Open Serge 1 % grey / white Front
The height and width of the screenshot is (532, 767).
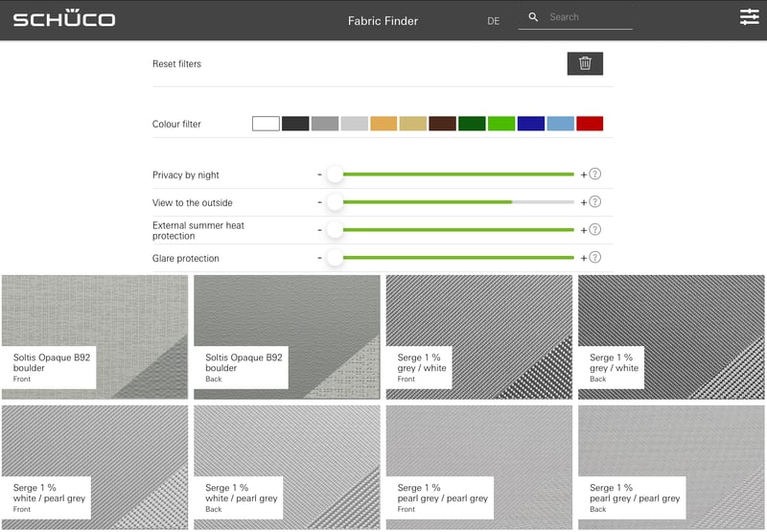click(x=479, y=336)
